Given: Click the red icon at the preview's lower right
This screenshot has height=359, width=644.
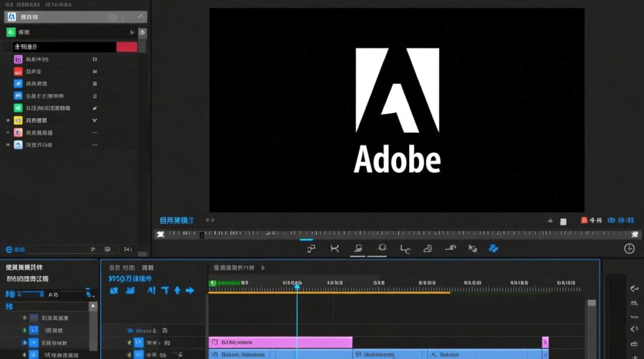Looking at the screenshot, I should [x=584, y=220].
